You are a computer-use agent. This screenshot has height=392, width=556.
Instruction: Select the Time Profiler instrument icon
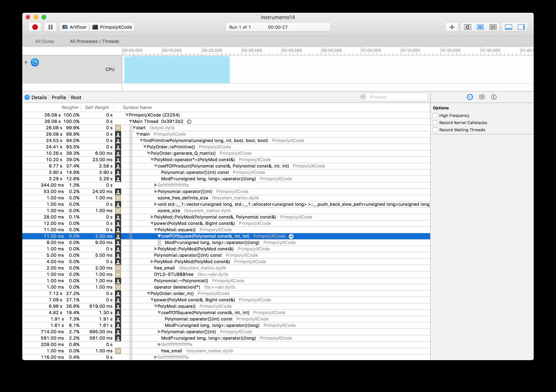[35, 63]
